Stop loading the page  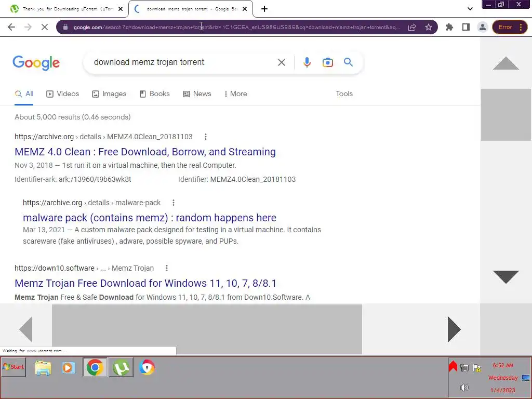(45, 27)
